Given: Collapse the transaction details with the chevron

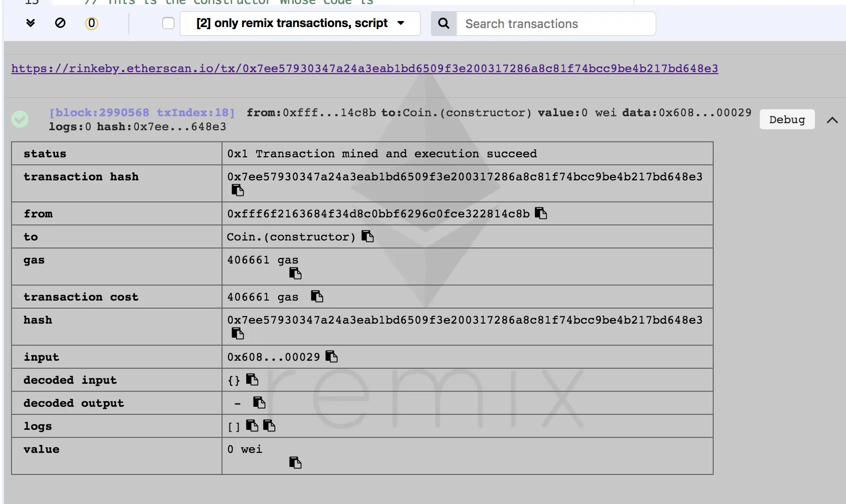Looking at the screenshot, I should 832,120.
